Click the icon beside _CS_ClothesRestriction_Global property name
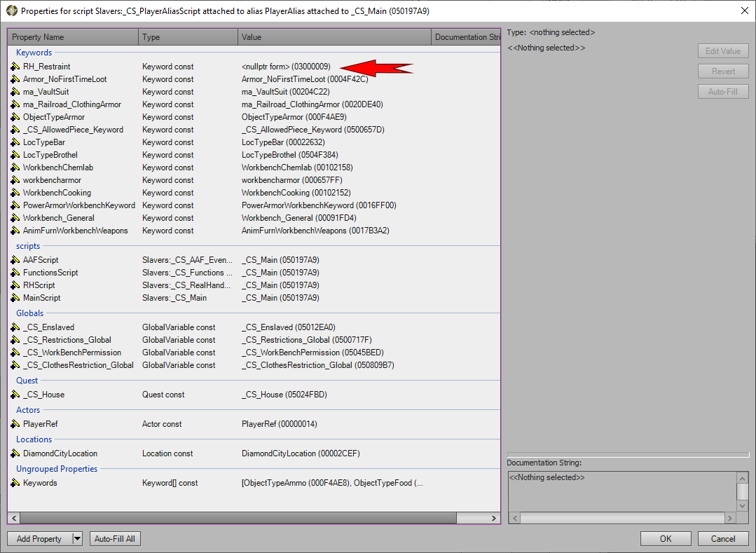 pyautogui.click(x=15, y=365)
